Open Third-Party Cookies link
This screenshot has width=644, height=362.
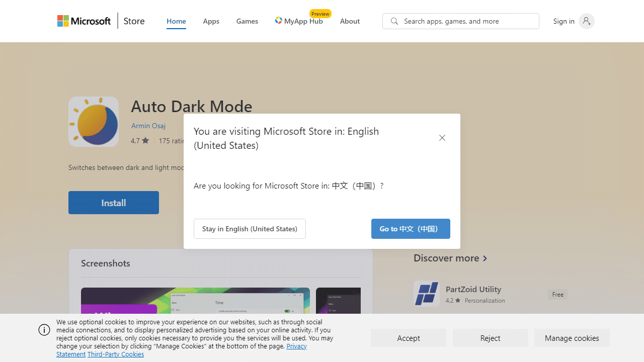[x=116, y=354]
